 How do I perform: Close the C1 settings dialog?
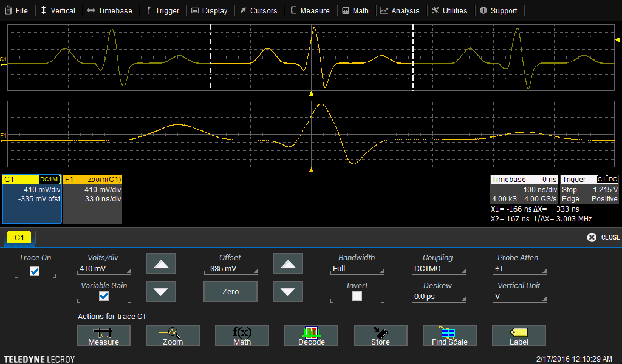[603, 237]
